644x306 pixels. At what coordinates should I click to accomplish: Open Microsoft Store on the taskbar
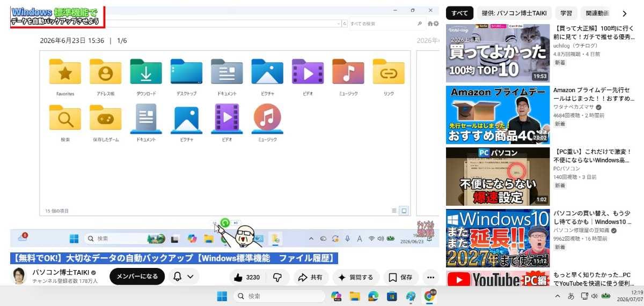pyautogui.click(x=392, y=296)
